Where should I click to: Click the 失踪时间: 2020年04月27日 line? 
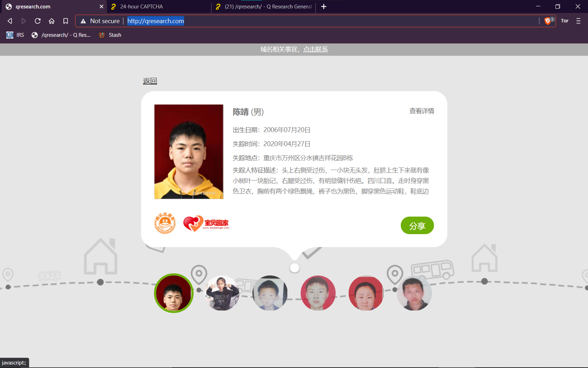(x=272, y=144)
